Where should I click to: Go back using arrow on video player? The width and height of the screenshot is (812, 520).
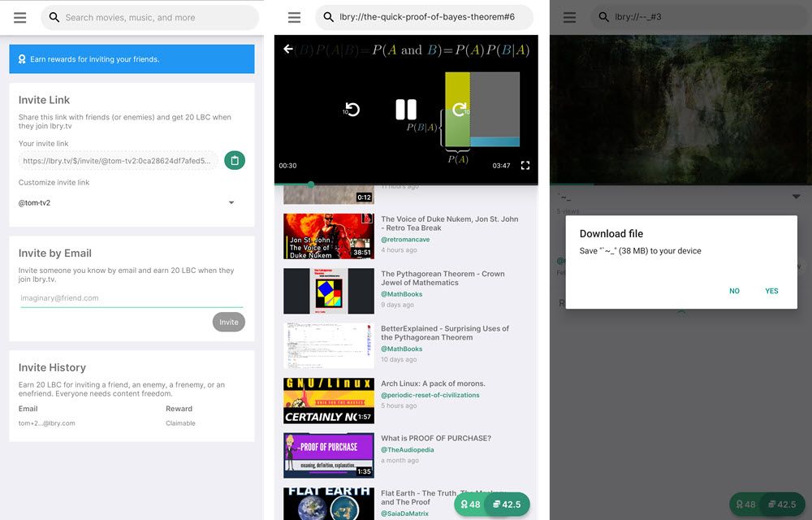click(x=288, y=50)
